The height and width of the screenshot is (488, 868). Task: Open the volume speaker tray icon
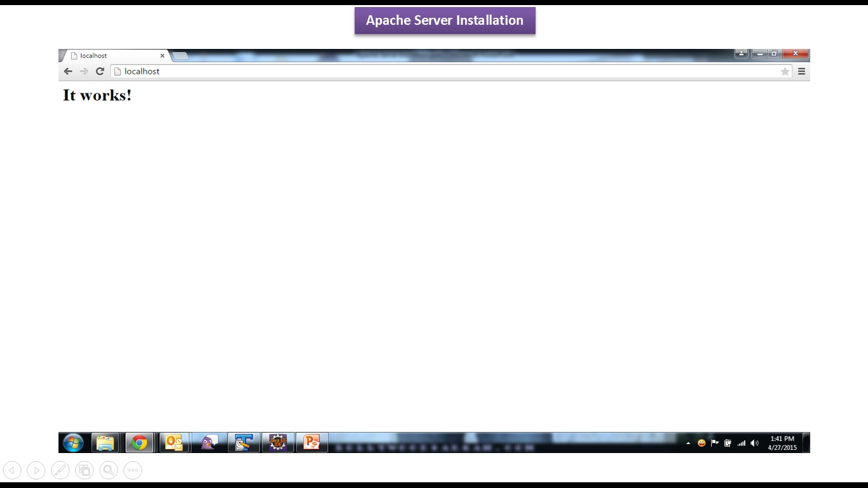[755, 444]
